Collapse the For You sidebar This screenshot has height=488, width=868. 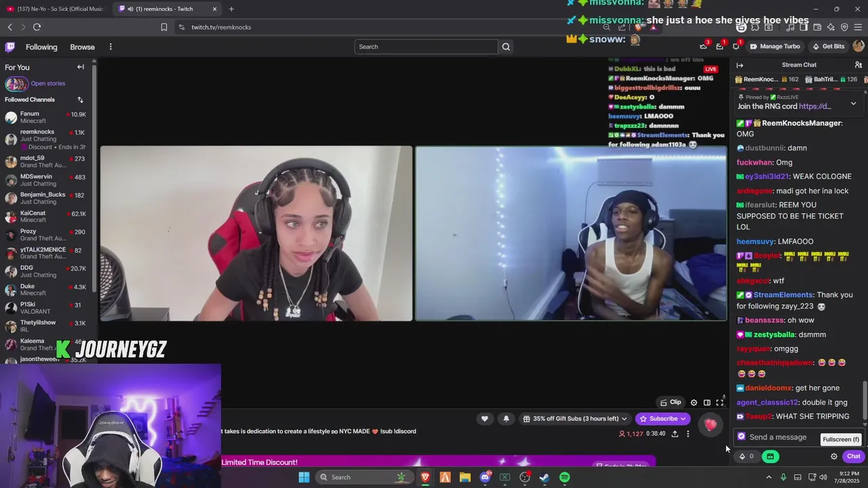click(81, 67)
